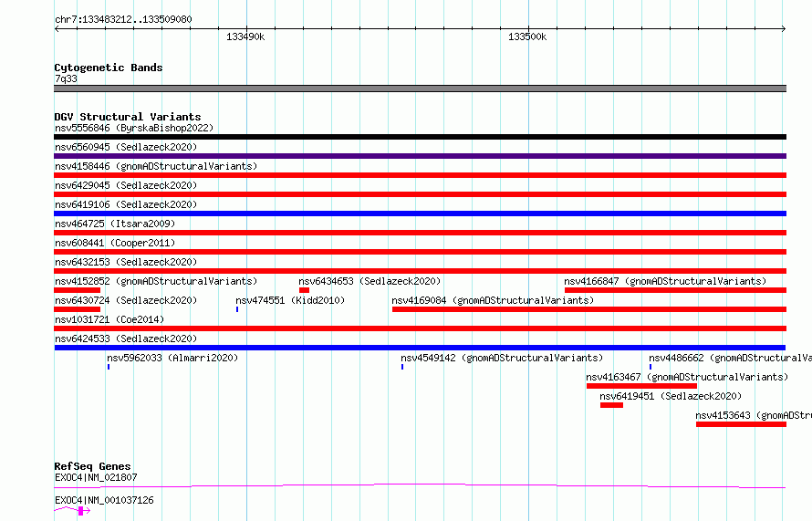
Task: Click the red nsv4169084 variant bar
Action: coord(589,309)
